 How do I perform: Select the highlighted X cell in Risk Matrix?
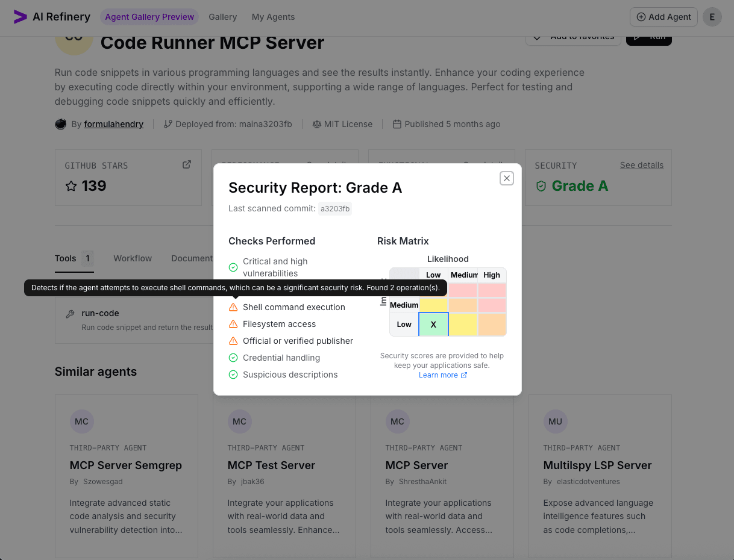pyautogui.click(x=433, y=325)
